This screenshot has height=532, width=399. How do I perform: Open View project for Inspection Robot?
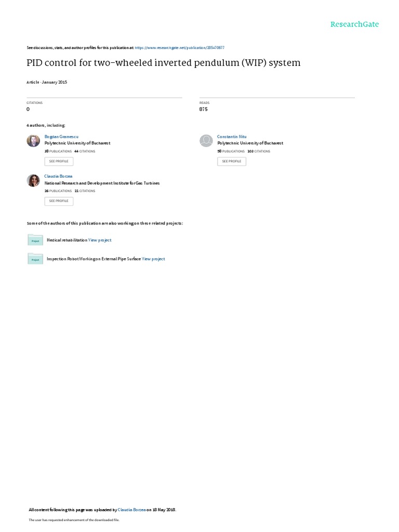click(153, 259)
